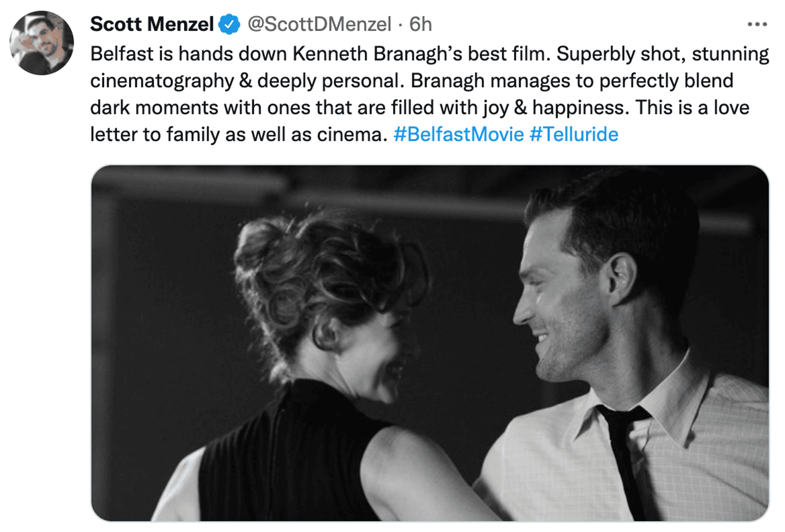This screenshot has width=785, height=532.
Task: Open tweet permalink via the 6h timestamp
Action: pyautogui.click(x=421, y=24)
